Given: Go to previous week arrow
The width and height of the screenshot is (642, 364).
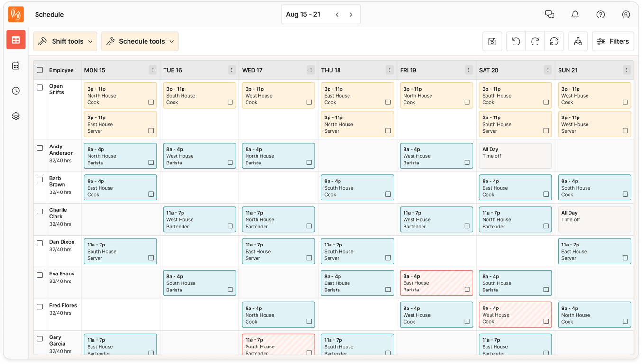Looking at the screenshot, I should pos(337,15).
